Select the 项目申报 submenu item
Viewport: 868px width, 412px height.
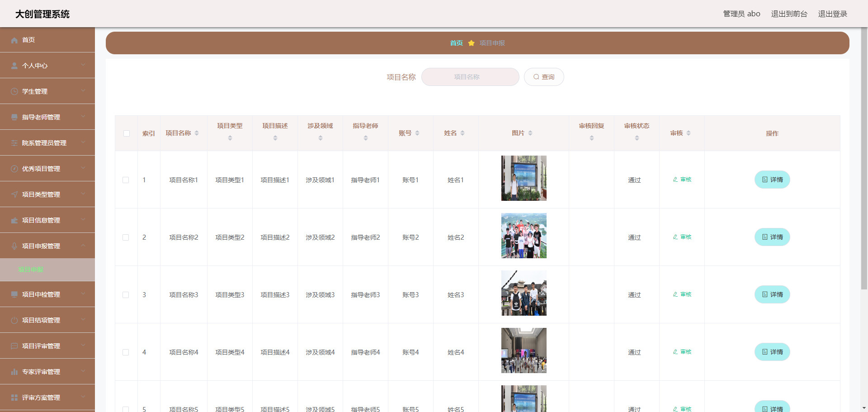pyautogui.click(x=47, y=270)
